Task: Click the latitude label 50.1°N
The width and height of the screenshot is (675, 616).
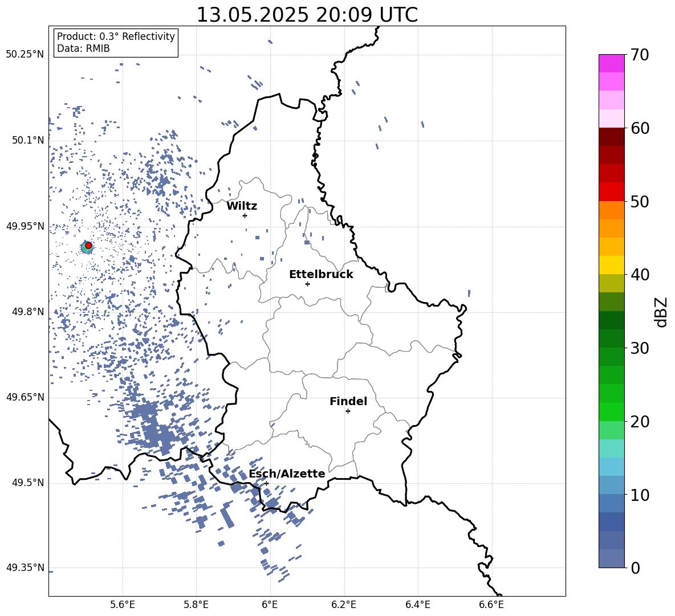Action: (x=28, y=140)
